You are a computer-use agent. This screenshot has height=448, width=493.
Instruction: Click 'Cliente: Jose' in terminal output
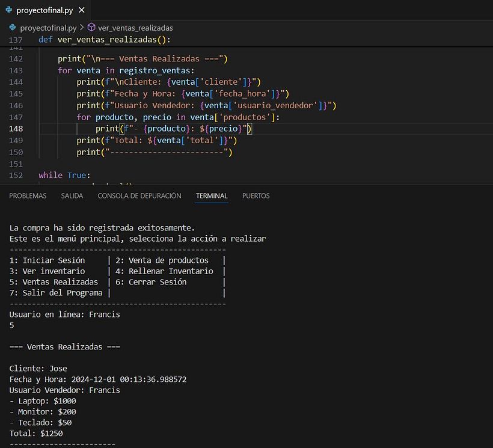click(38, 369)
